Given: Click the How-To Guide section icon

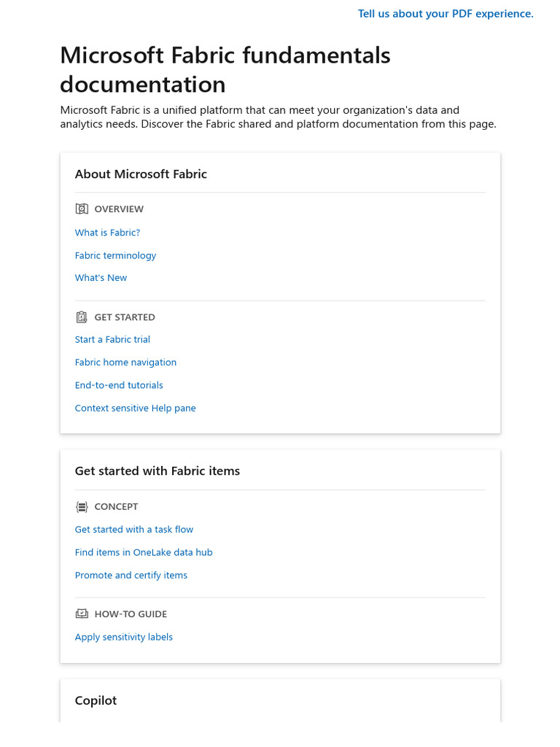Looking at the screenshot, I should point(82,614).
